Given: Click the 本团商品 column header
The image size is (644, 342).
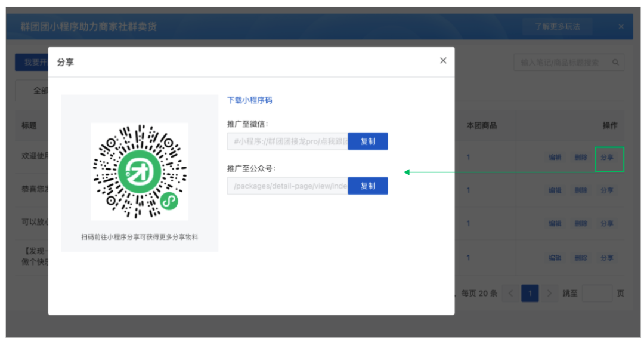Looking at the screenshot, I should (x=481, y=125).
